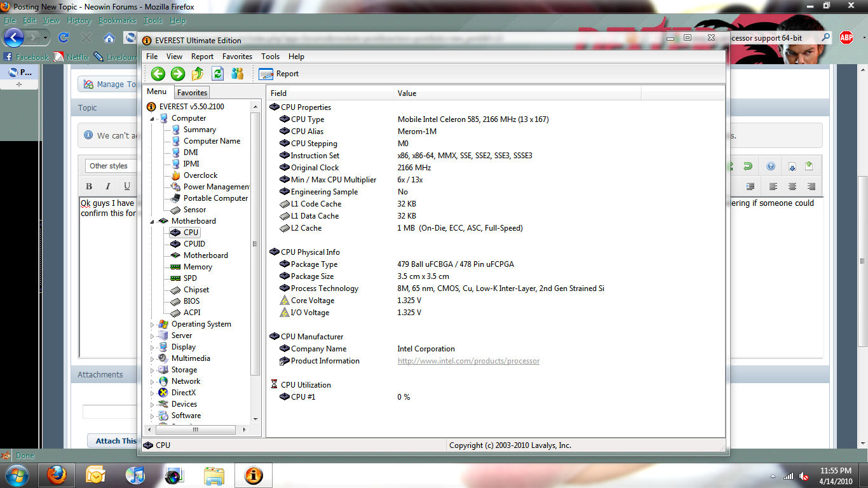
Task: Open the Report wizard button
Action: [x=279, y=74]
